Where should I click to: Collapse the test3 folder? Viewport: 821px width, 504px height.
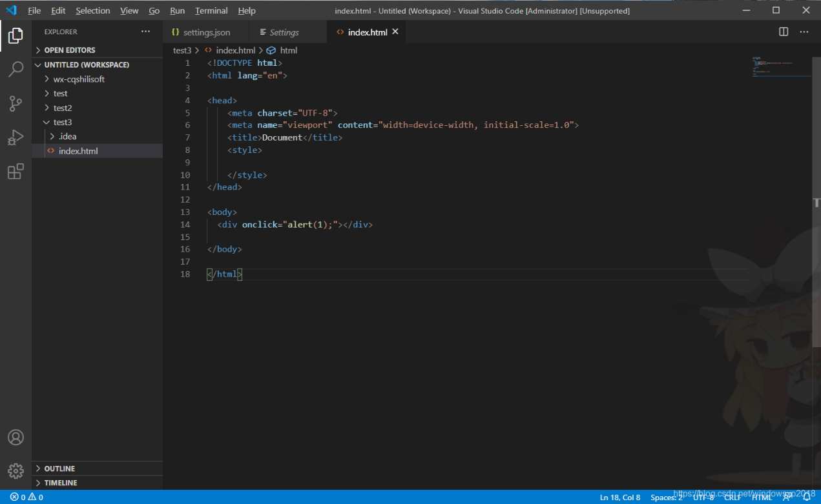[63, 122]
